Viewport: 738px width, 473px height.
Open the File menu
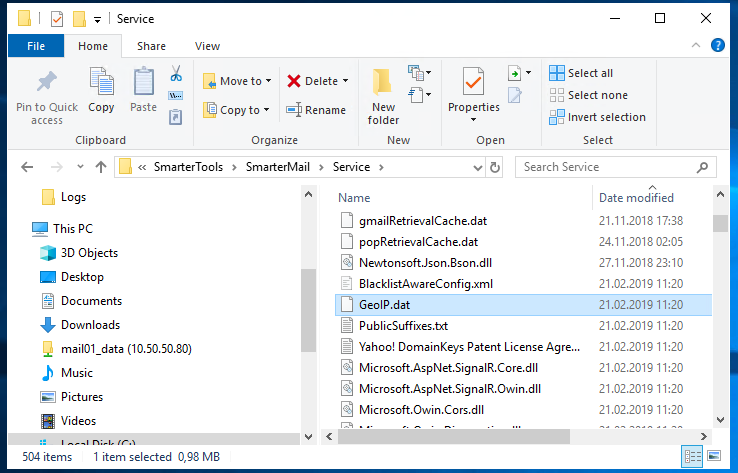coord(36,46)
